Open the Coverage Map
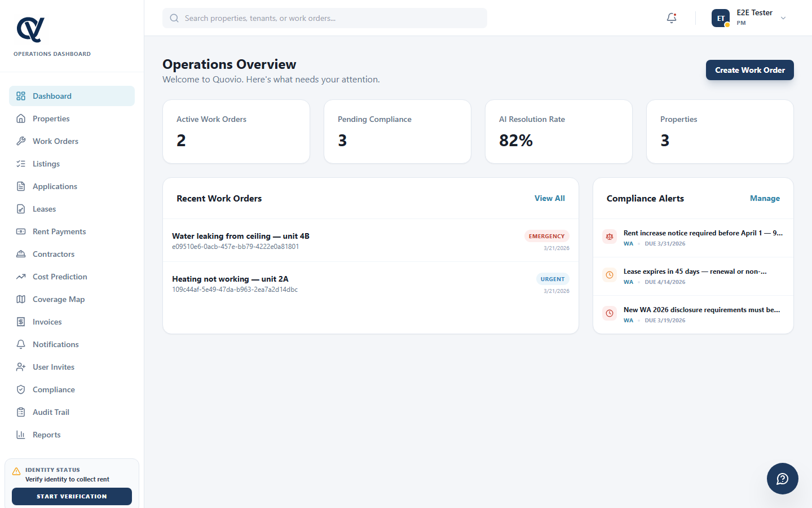The image size is (812, 508). click(x=58, y=299)
